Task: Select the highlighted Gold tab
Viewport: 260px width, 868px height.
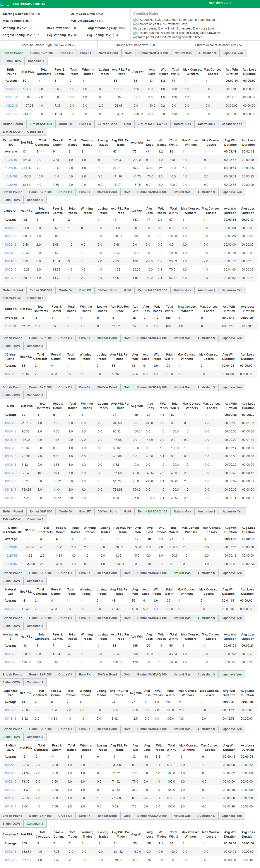Action: pos(127,387)
